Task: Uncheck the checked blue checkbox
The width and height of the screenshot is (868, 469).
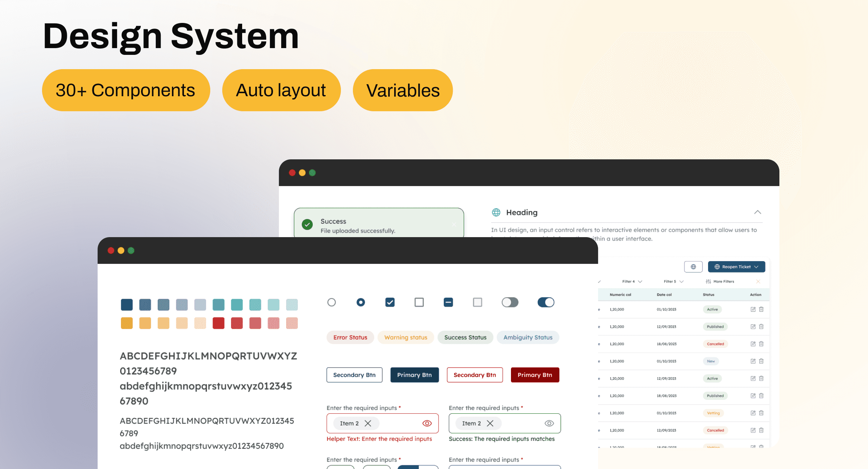Action: point(390,302)
